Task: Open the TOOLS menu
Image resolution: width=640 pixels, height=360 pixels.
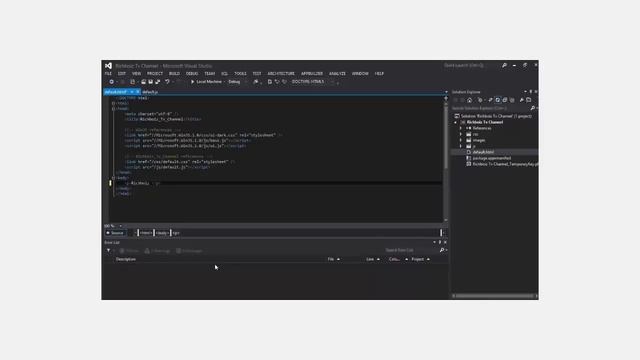Action: point(240,73)
